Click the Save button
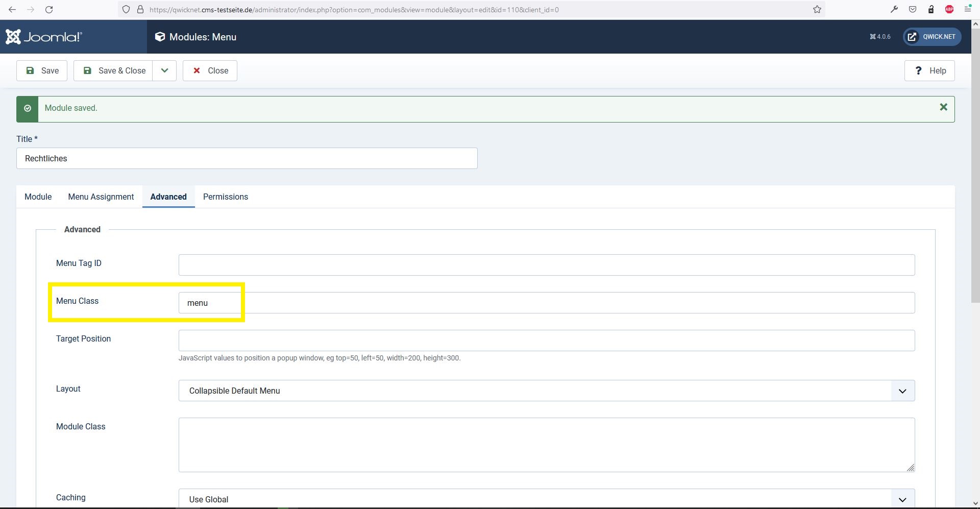 (42, 70)
